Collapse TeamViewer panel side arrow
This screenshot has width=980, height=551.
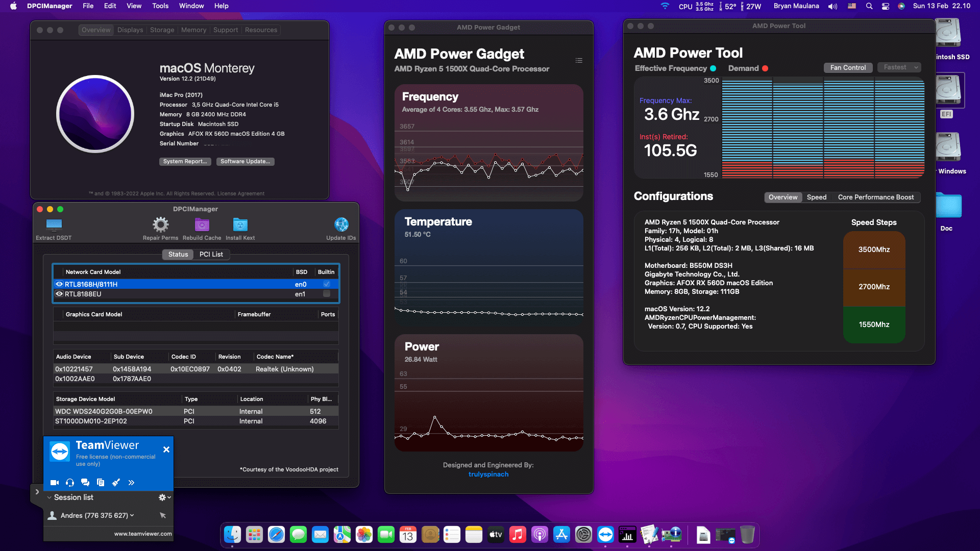(37, 492)
